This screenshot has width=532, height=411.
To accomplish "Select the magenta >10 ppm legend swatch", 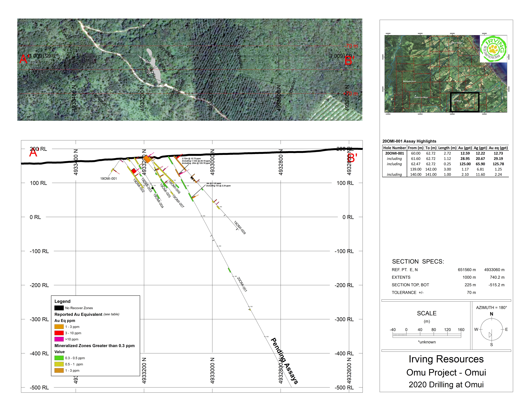I will tap(59, 339).
